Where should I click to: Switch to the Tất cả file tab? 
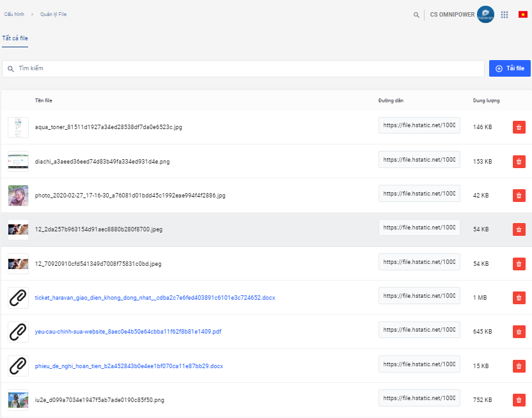click(15, 38)
